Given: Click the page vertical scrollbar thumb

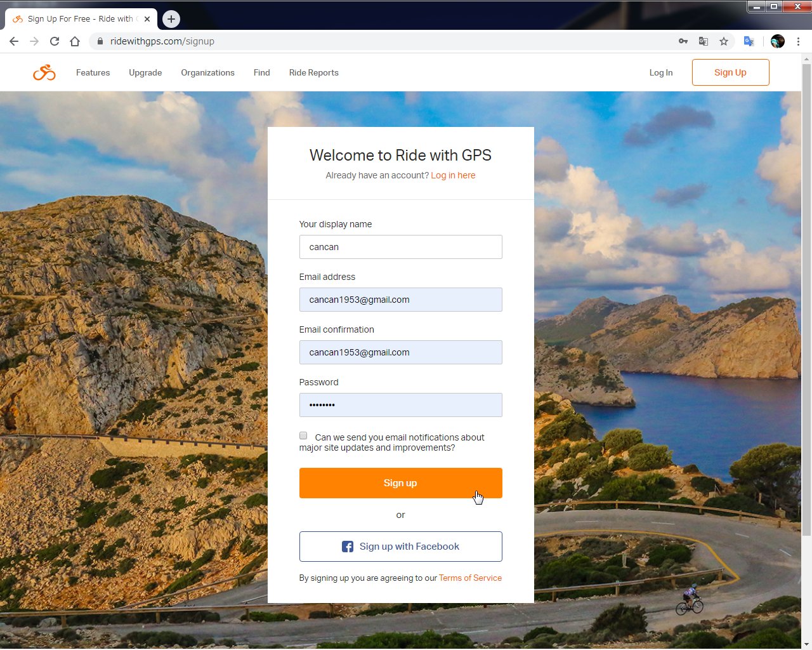Looking at the screenshot, I should (806, 300).
